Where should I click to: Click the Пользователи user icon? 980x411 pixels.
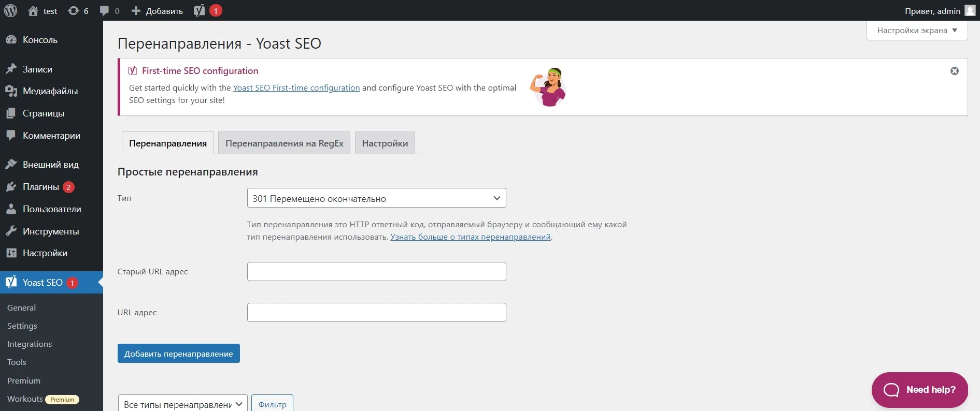pyautogui.click(x=11, y=209)
